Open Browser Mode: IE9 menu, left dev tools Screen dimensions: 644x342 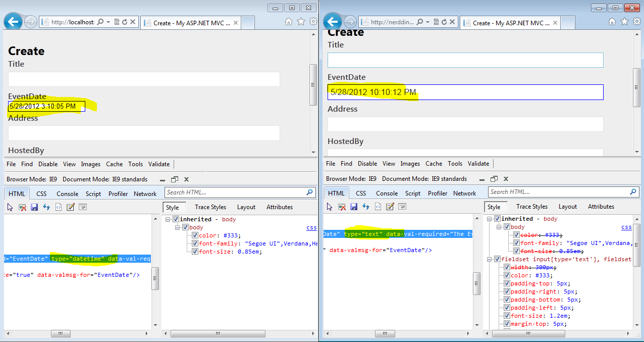tap(31, 179)
